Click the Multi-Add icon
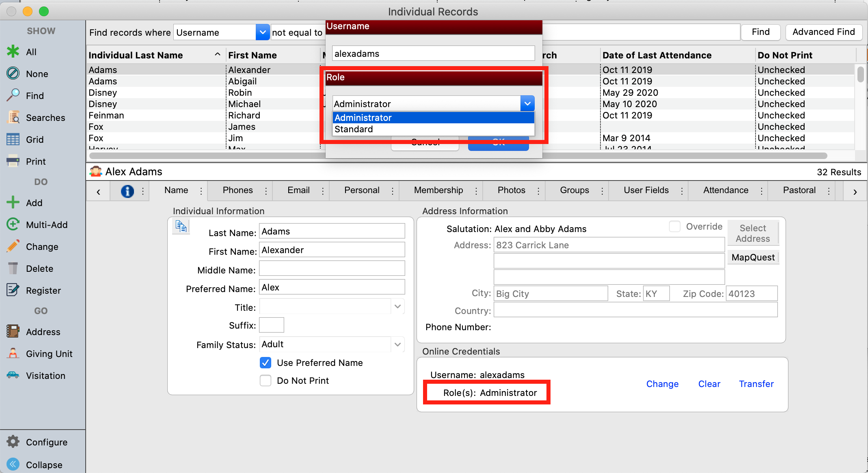The height and width of the screenshot is (473, 868). point(13,224)
